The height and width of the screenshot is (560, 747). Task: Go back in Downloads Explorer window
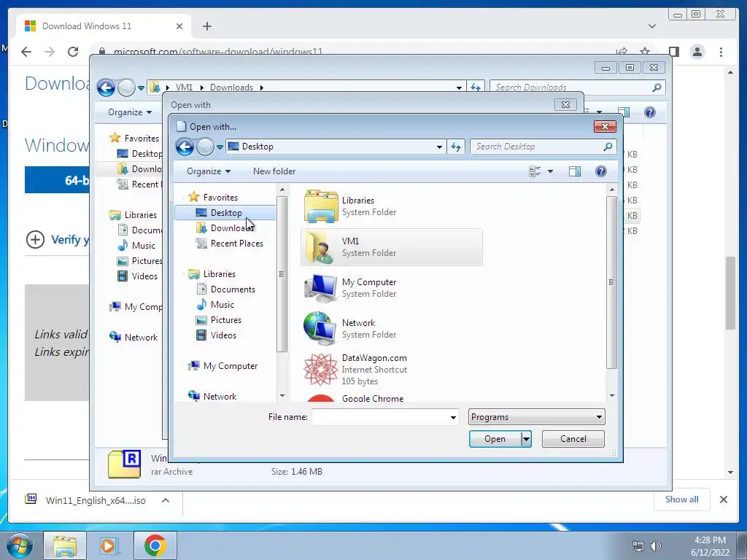[x=106, y=87]
